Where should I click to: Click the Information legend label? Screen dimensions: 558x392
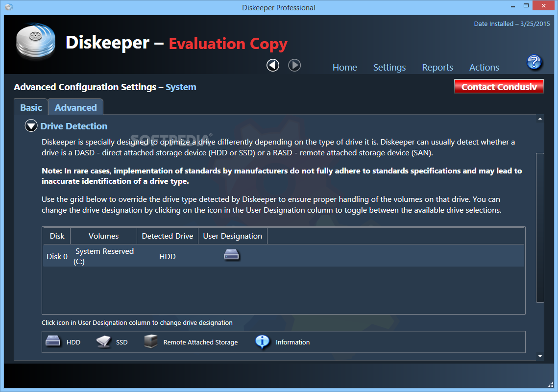pyautogui.click(x=292, y=342)
